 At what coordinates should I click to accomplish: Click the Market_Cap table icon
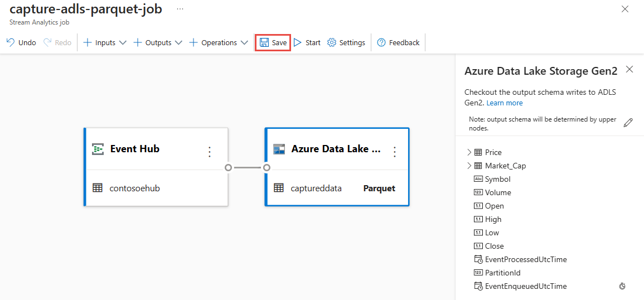(x=478, y=166)
